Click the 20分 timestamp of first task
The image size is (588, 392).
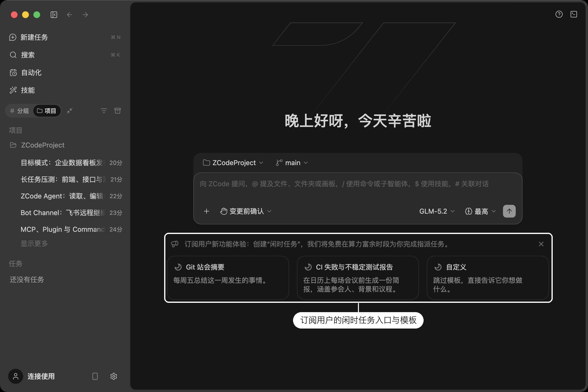[116, 163]
